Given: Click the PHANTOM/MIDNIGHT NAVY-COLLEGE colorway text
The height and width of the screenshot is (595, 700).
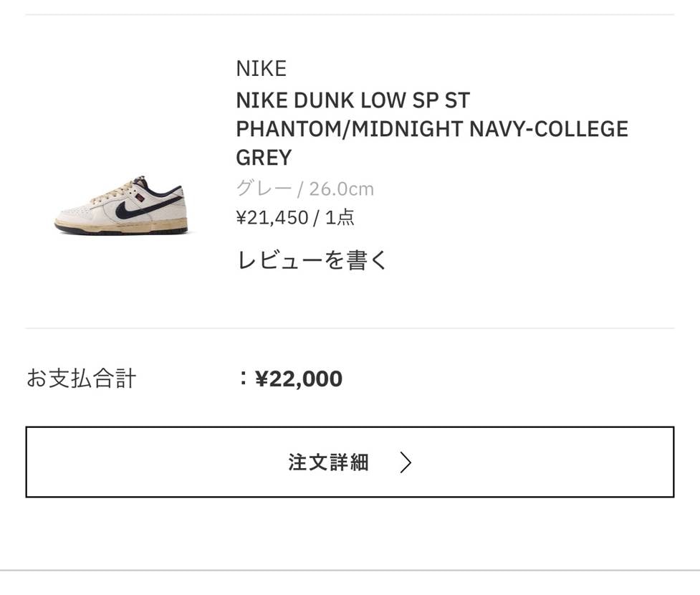Looking at the screenshot, I should [431, 129].
